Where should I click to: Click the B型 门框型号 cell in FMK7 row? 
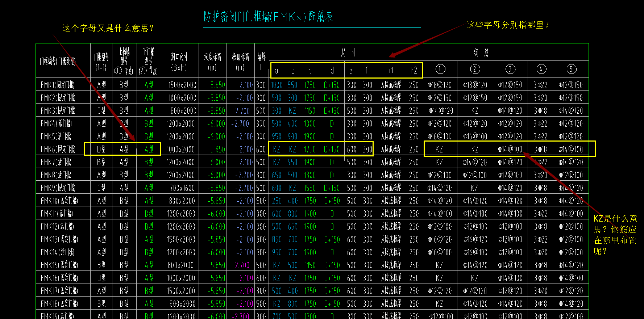[x=101, y=162]
